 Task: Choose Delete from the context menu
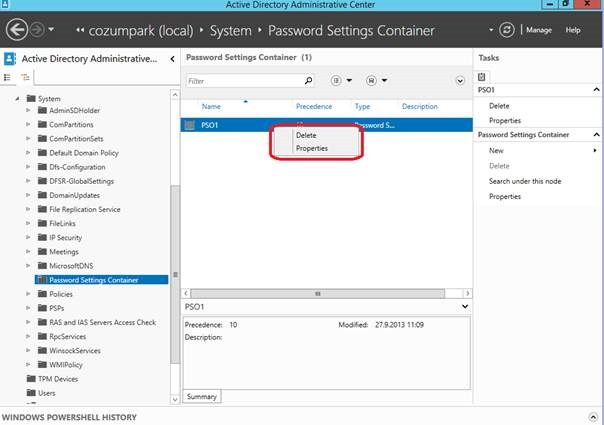click(306, 135)
